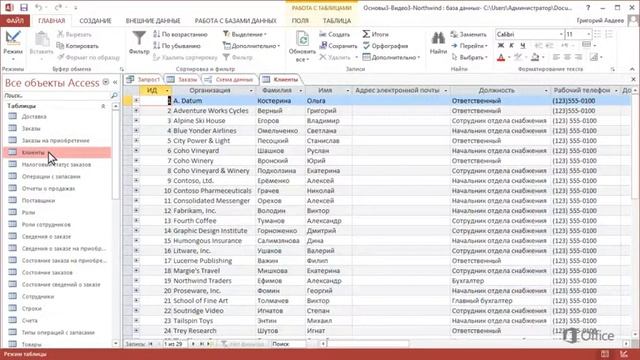This screenshot has width=640, height=360.
Task: Open the ФАЙЛ tab
Action: tap(15, 20)
